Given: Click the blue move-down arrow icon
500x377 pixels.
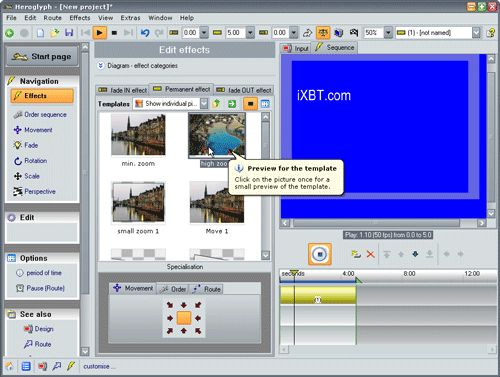Looking at the screenshot, I should [415, 254].
